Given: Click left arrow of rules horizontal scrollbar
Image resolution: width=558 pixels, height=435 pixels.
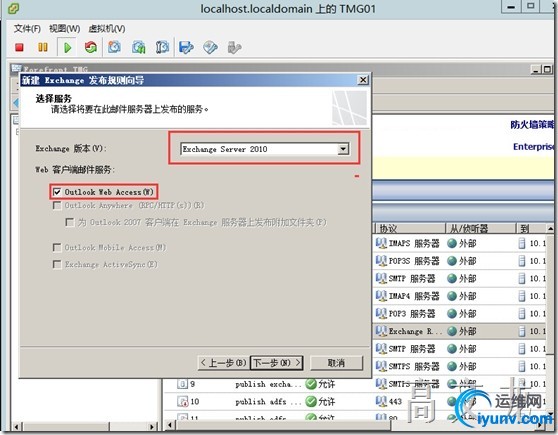Looking at the screenshot, I should [x=170, y=425].
